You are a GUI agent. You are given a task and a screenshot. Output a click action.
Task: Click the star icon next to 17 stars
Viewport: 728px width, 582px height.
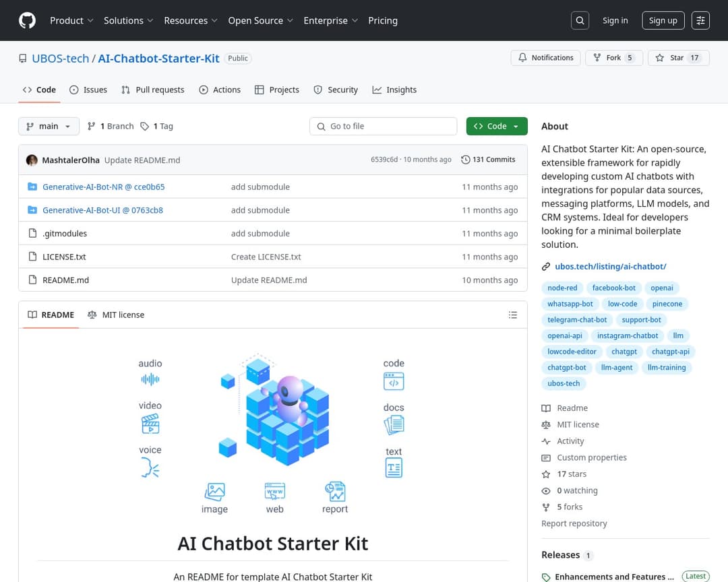546,474
